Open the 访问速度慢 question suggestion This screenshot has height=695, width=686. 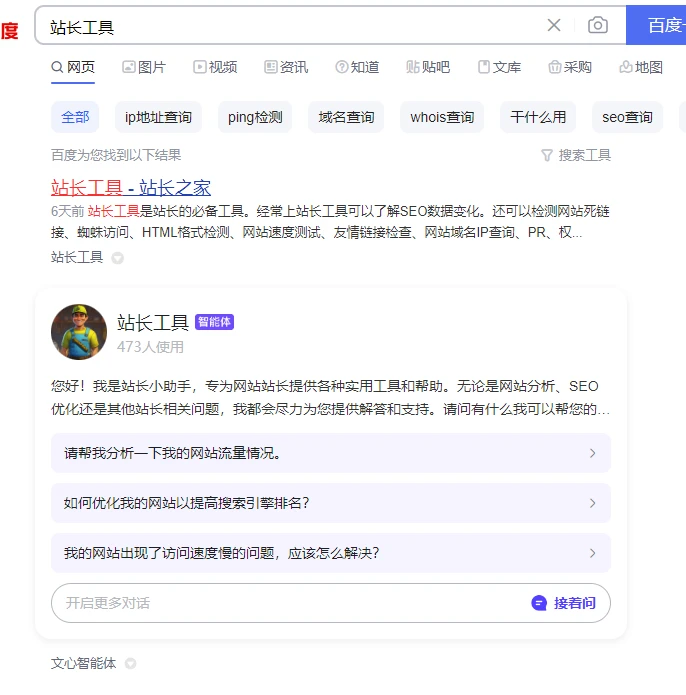pyautogui.click(x=330, y=553)
